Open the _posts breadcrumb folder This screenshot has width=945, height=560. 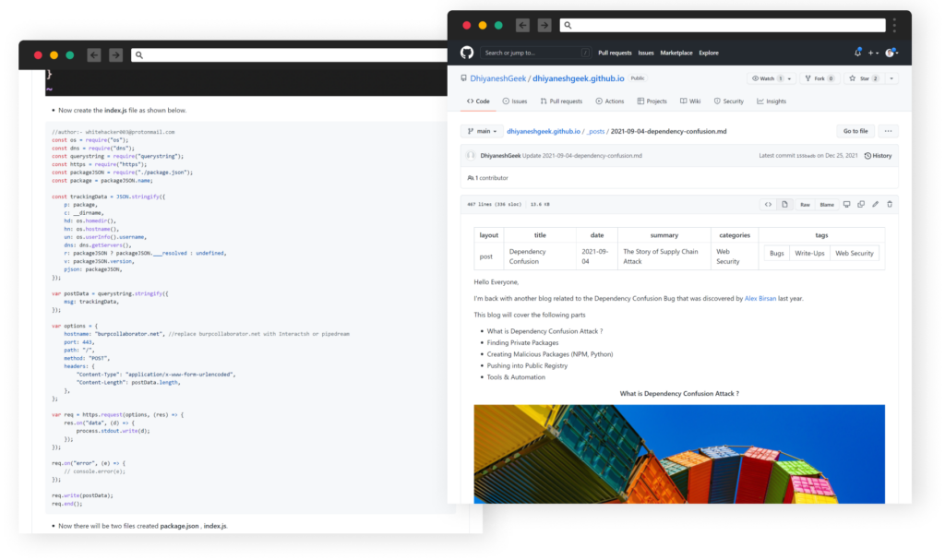(595, 131)
